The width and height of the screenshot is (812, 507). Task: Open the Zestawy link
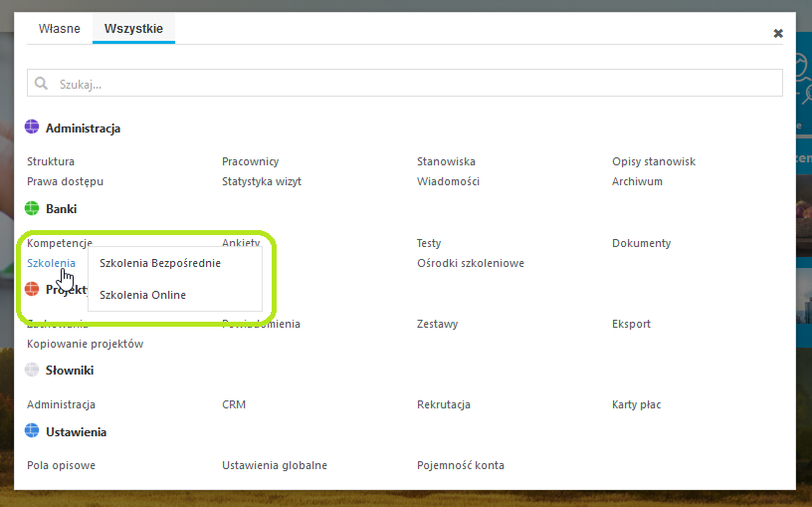point(437,324)
